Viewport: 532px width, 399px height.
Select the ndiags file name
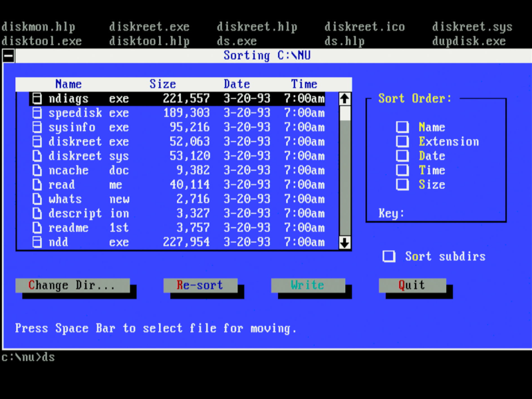coord(68,98)
